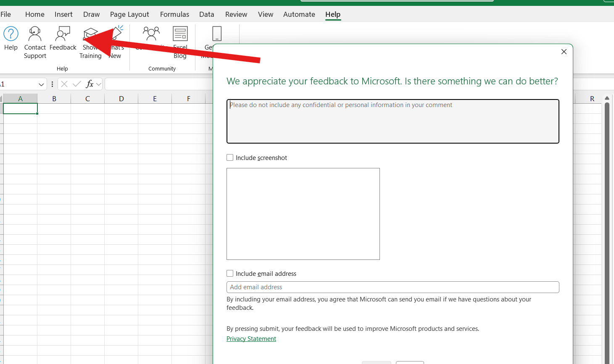The width and height of the screenshot is (614, 364).
Task: Open the Help icon in ribbon
Action: pyautogui.click(x=11, y=34)
